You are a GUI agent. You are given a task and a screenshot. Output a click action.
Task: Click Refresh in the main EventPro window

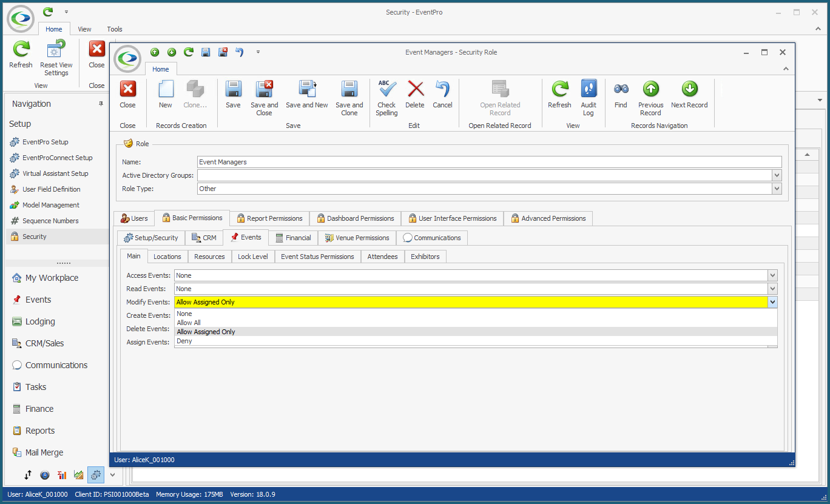tap(21, 55)
